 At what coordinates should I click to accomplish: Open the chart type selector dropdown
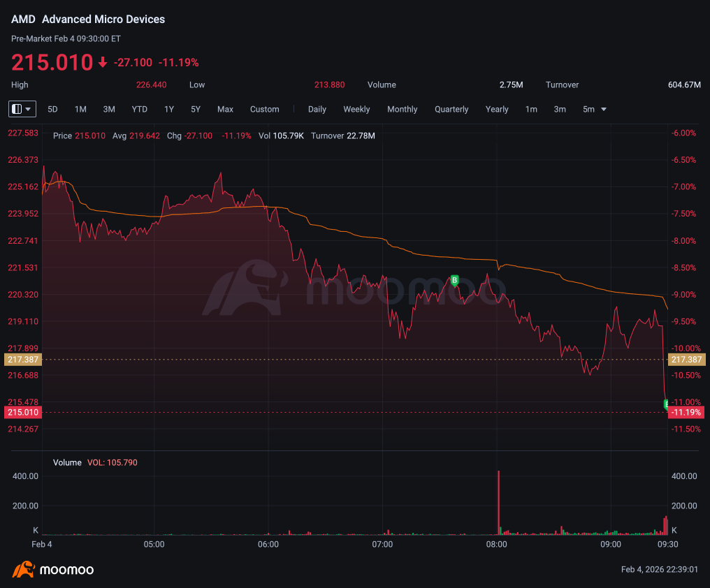click(x=22, y=109)
